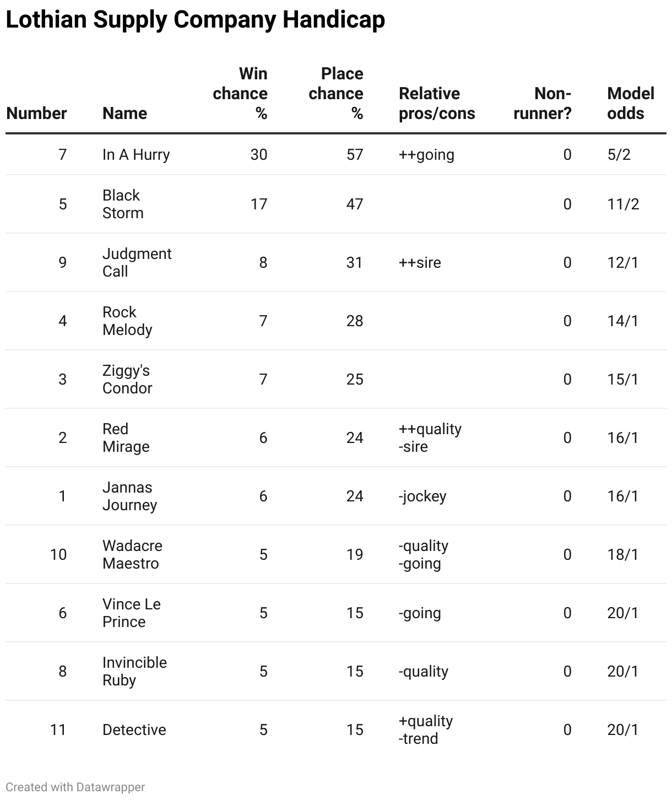Image resolution: width=672 pixels, height=800 pixels.
Task: Click the Win chance % column header
Action: pos(240,93)
